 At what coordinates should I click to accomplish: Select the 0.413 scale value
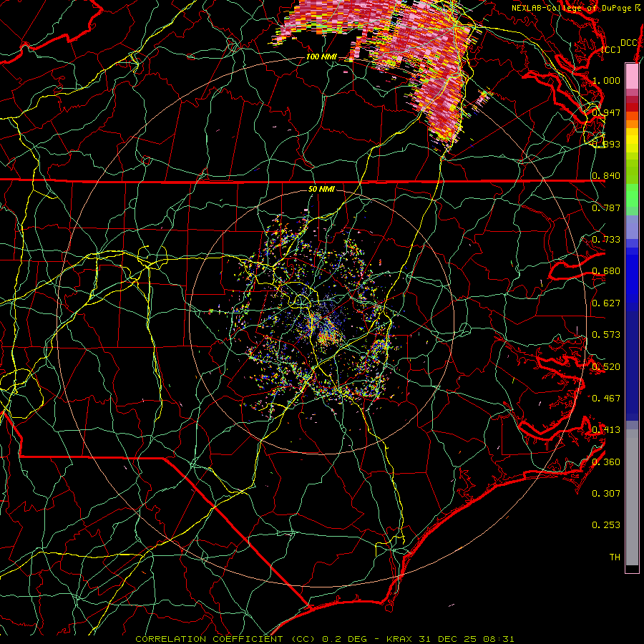pyautogui.click(x=606, y=430)
